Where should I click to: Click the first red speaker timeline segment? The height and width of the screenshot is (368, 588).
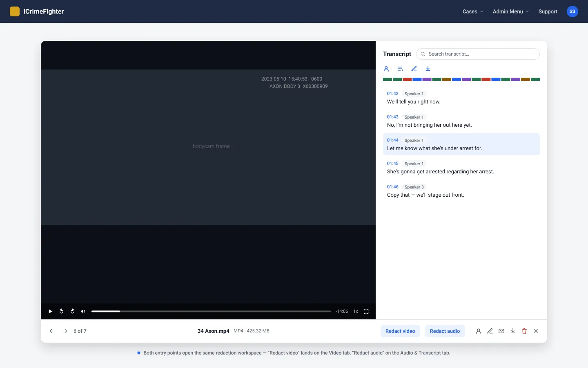point(407,79)
